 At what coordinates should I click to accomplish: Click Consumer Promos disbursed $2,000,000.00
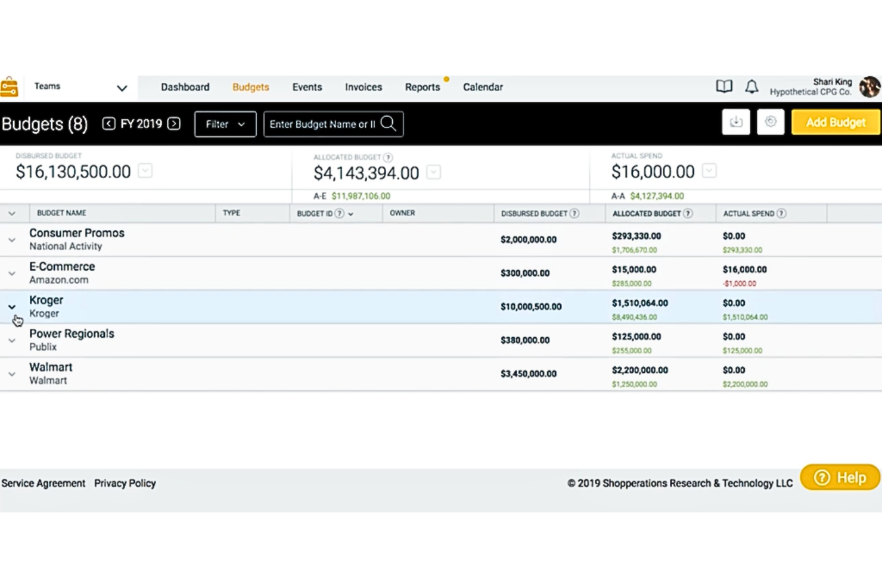[x=529, y=239]
